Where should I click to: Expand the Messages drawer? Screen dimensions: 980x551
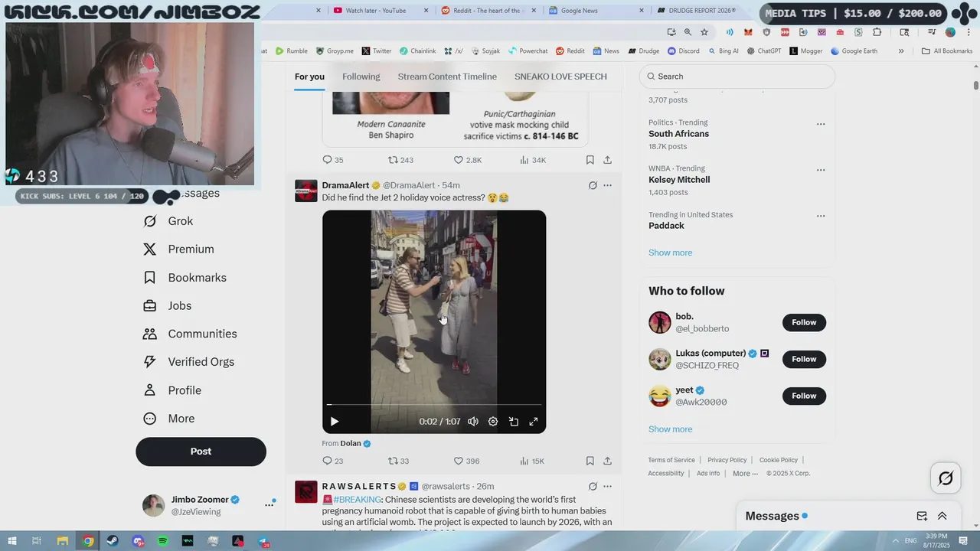(x=942, y=516)
